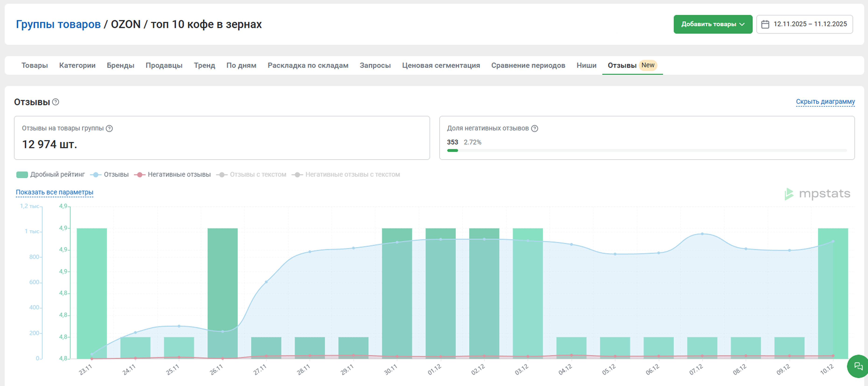The height and width of the screenshot is (386, 868).
Task: Click Группы товаров breadcrumb link
Action: pyautogui.click(x=58, y=24)
